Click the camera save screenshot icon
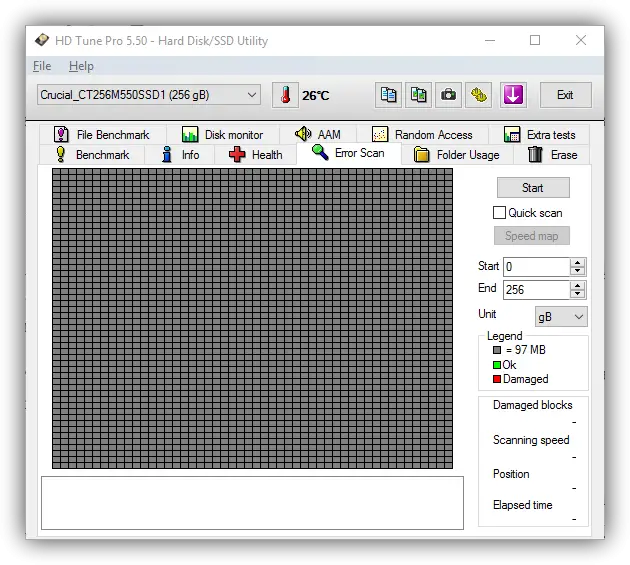The width and height of the screenshot is (630, 565). [448, 95]
